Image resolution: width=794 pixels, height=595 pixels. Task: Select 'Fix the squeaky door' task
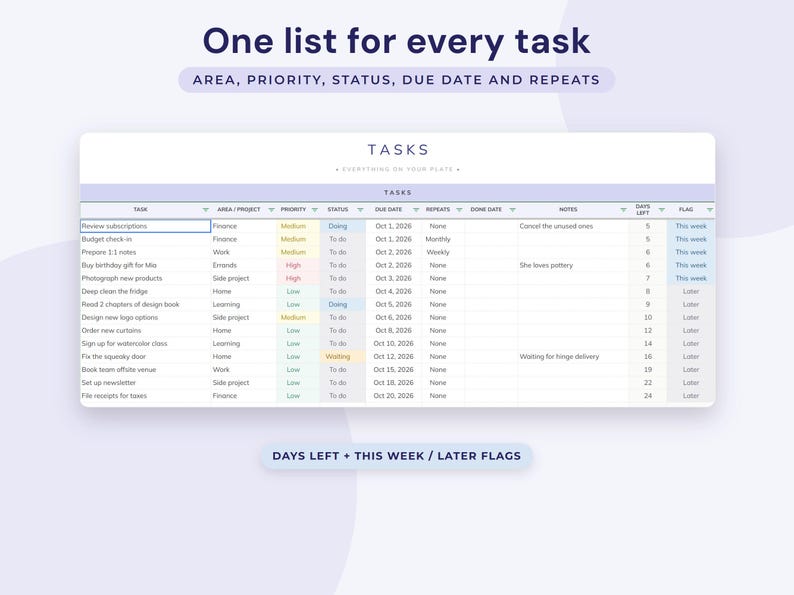pos(145,356)
